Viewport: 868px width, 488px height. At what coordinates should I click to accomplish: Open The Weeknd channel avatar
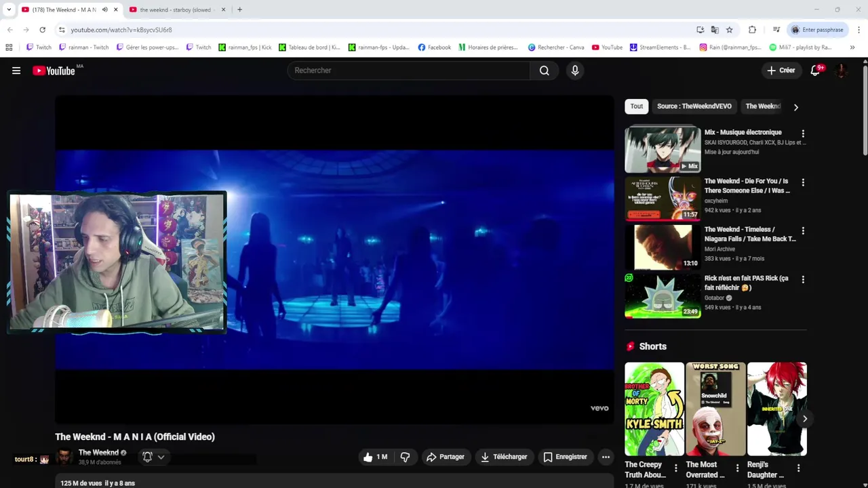click(64, 457)
